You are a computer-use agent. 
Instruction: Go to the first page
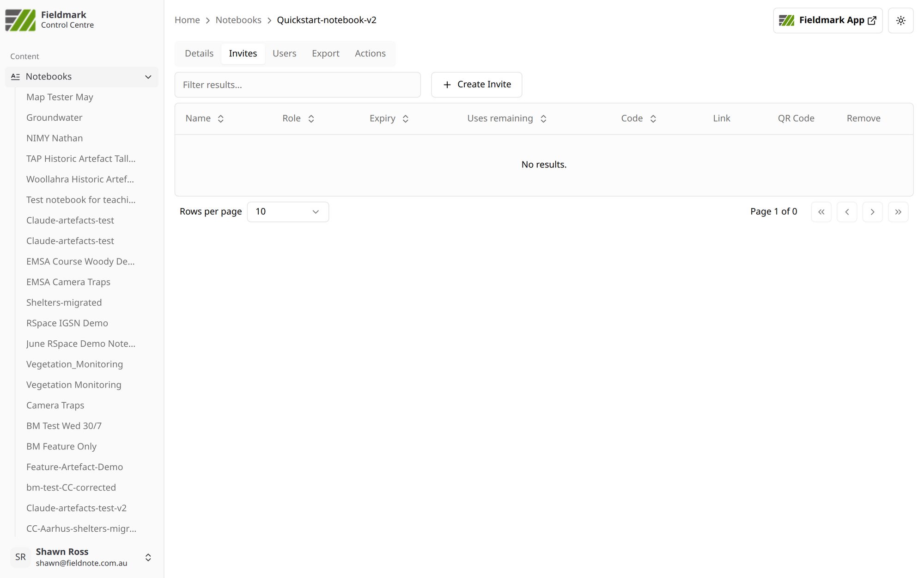(821, 212)
